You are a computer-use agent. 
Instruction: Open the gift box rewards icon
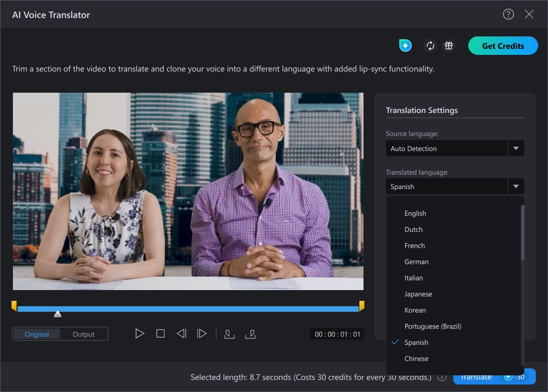point(448,46)
